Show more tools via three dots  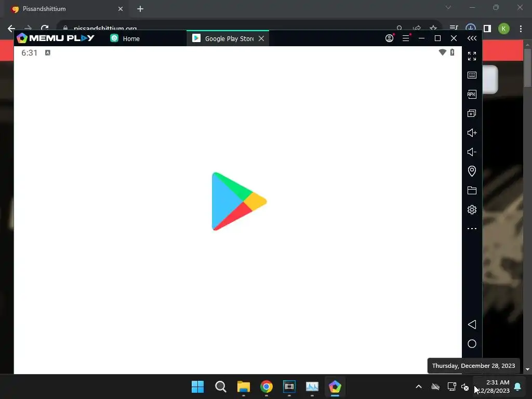click(x=472, y=229)
